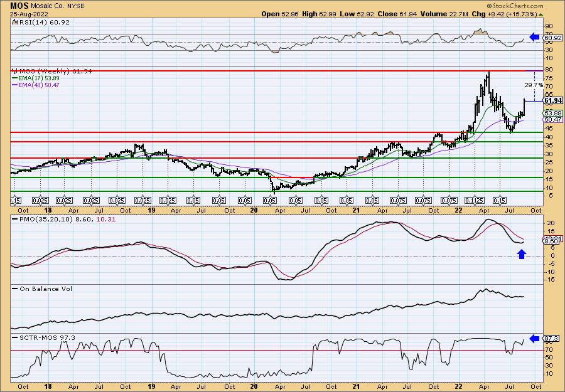Click year label 19 under the price panel
Screen dimensions: 565x392
(x=152, y=211)
